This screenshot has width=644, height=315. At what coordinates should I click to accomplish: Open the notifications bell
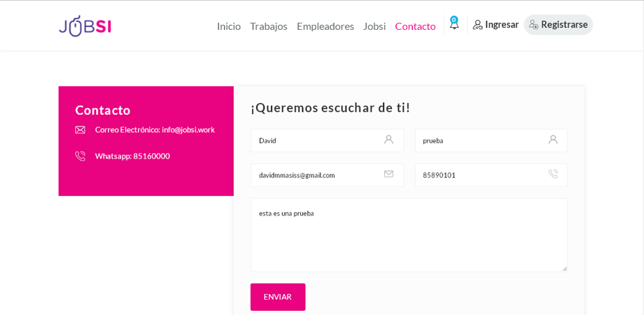point(454,24)
